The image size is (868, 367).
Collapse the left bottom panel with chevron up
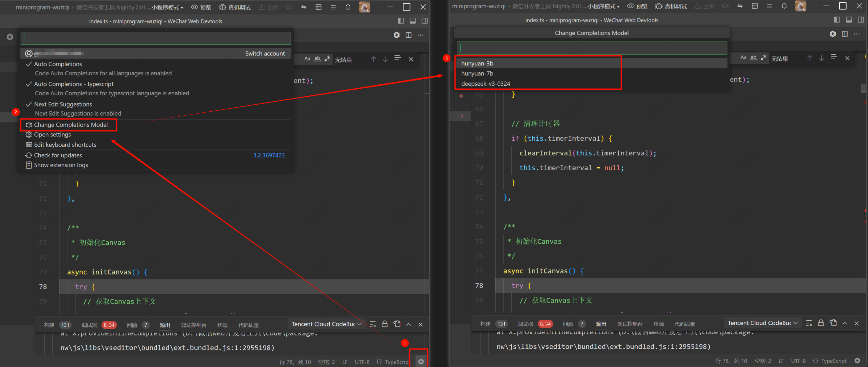tap(408, 324)
